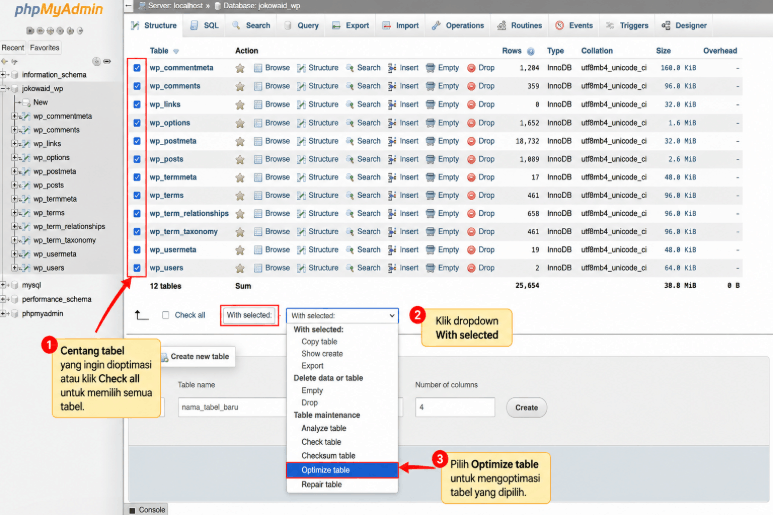Tick the Check all checkbox
This screenshot has height=515, width=773.
coord(166,315)
